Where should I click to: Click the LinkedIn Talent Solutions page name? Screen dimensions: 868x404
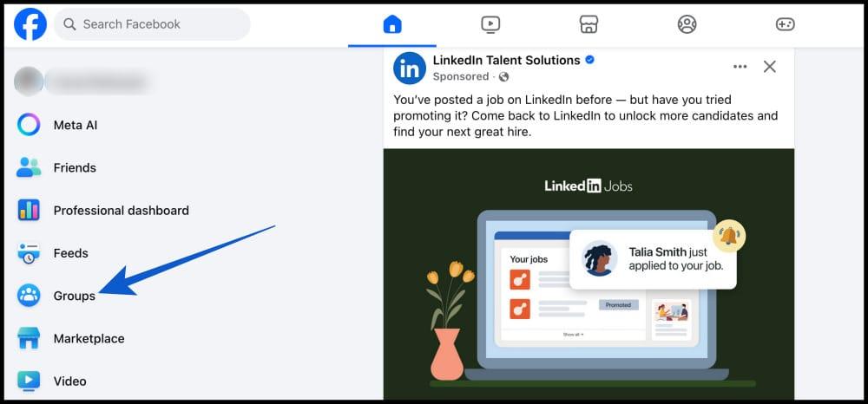pos(507,60)
